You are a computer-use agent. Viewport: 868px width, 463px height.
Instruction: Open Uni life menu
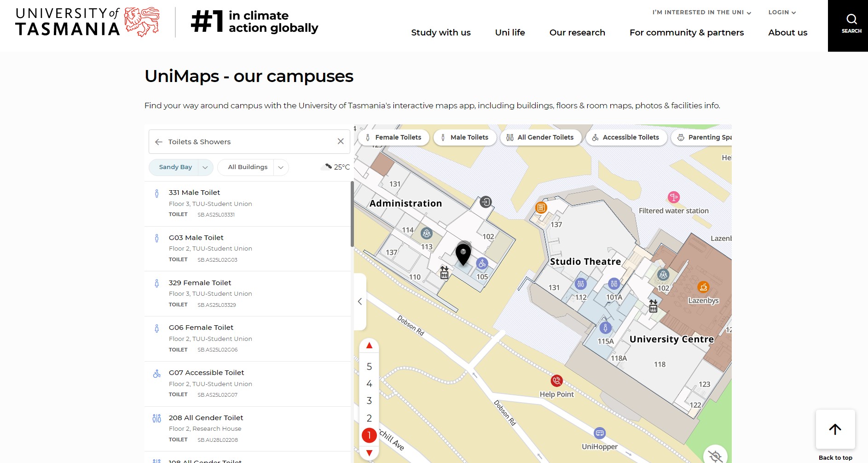[x=510, y=33]
